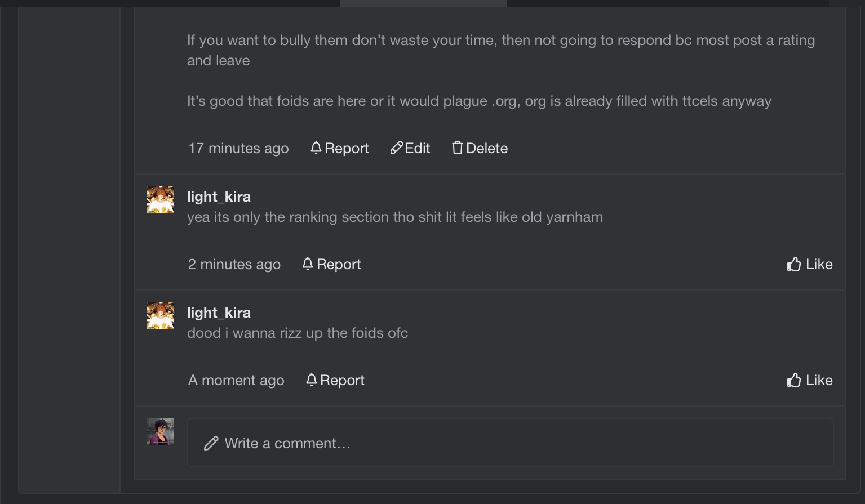Open light_kira username above the 'old yarnham' comment
The height and width of the screenshot is (504, 865).
tap(219, 197)
